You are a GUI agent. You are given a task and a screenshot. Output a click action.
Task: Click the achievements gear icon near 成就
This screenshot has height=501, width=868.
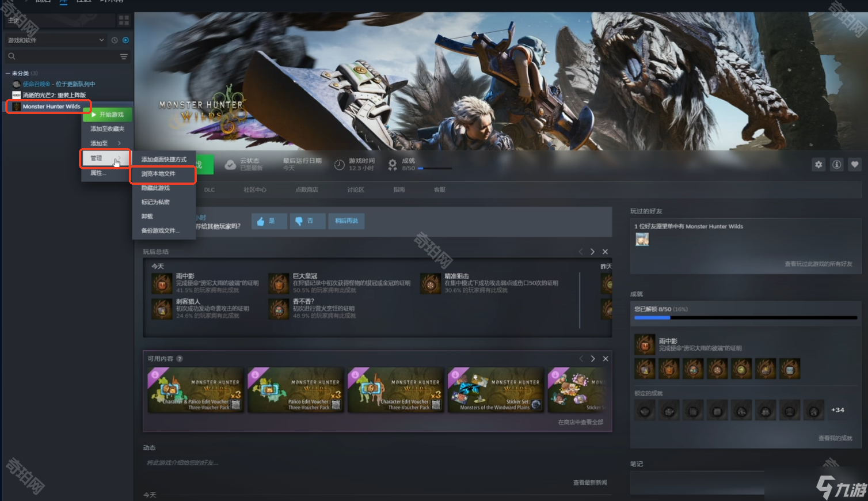393,165
